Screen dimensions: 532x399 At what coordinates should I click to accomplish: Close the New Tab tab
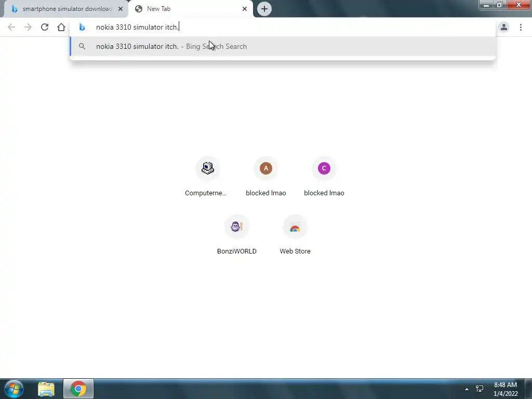tap(245, 9)
